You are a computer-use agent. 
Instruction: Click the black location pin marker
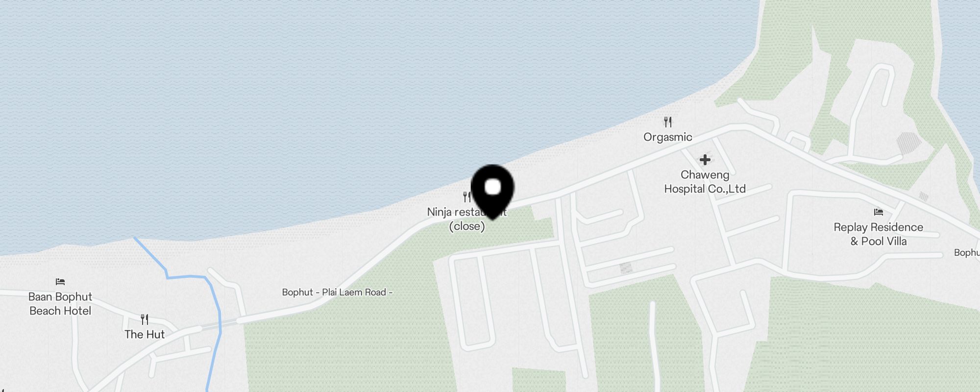pyautogui.click(x=492, y=191)
